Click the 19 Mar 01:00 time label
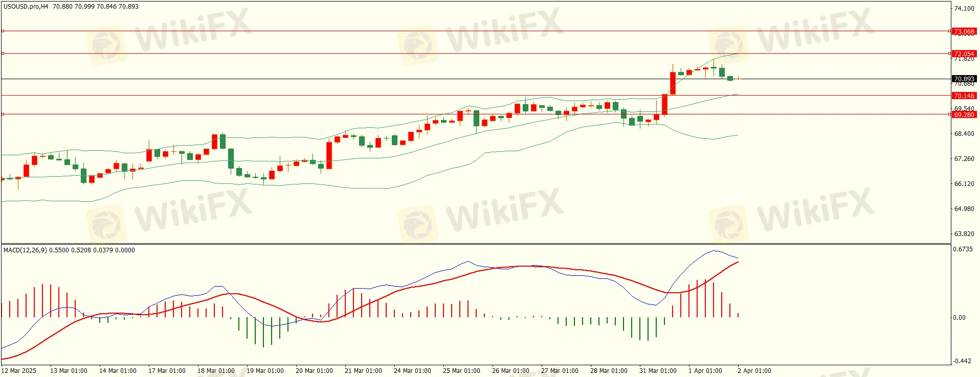The image size is (980, 377). (265, 371)
